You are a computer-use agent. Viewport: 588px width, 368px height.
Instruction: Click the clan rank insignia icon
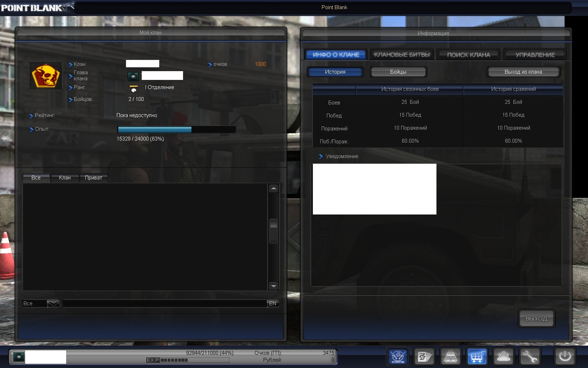133,88
